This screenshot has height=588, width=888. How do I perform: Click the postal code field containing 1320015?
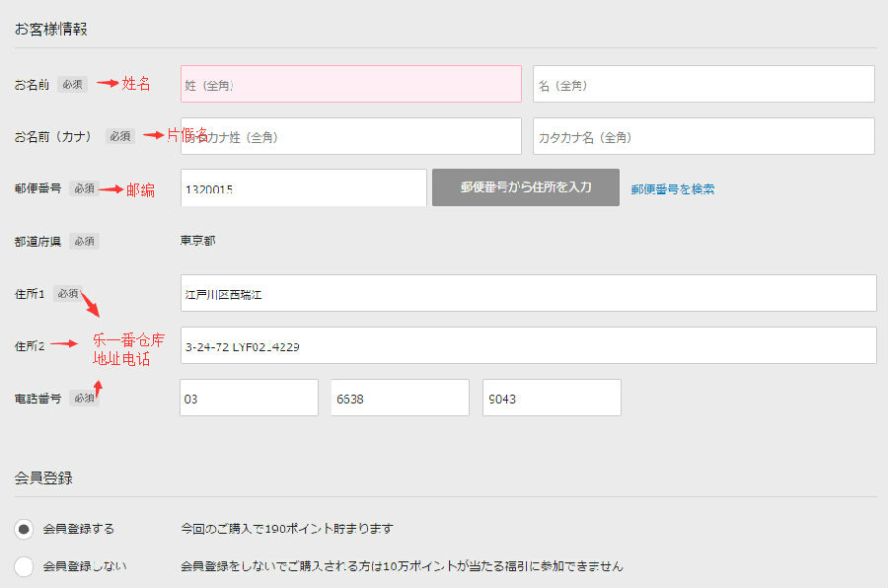[303, 188]
